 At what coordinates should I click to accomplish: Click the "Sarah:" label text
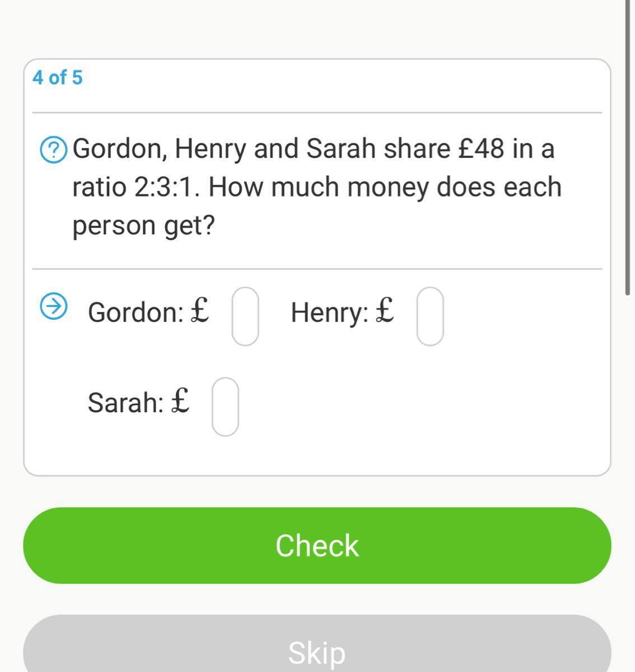tap(126, 402)
